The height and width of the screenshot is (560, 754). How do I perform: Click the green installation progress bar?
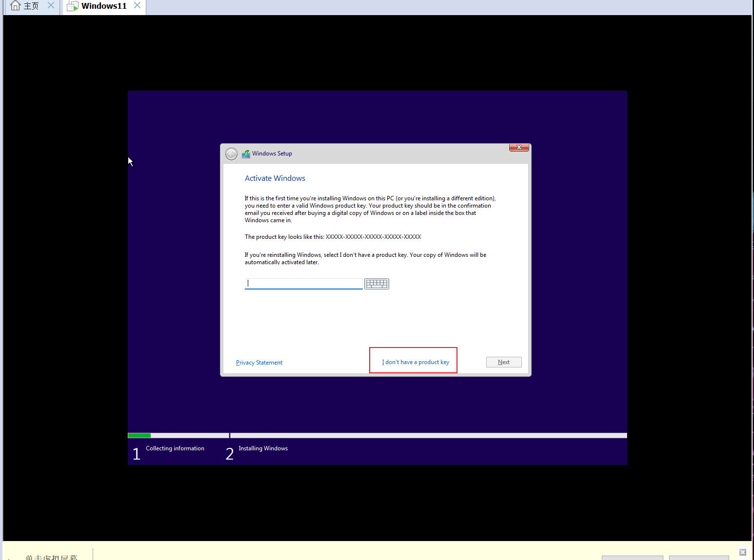pos(139,435)
